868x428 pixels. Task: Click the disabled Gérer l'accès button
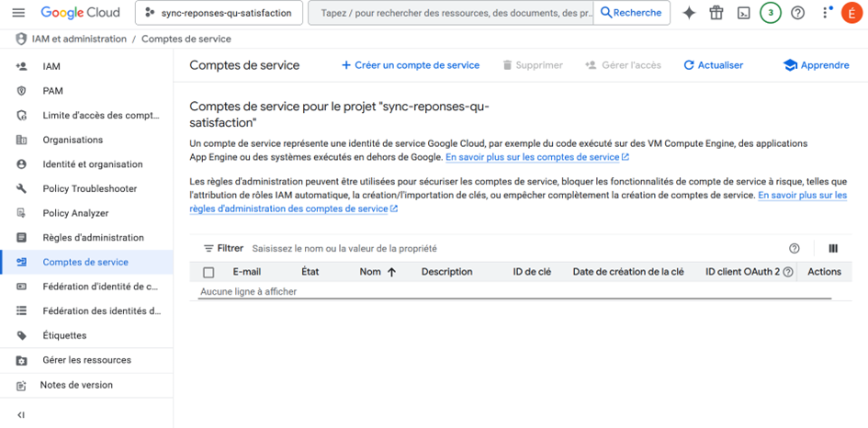click(624, 65)
